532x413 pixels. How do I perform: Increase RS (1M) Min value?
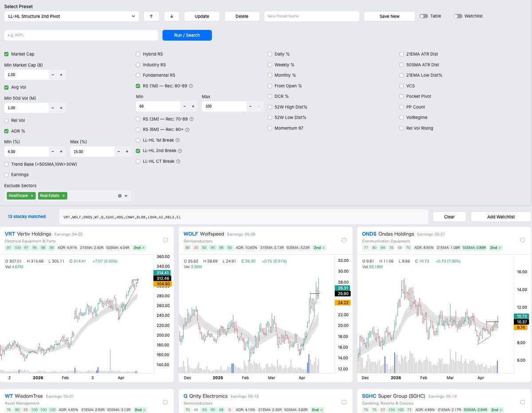(x=193, y=106)
